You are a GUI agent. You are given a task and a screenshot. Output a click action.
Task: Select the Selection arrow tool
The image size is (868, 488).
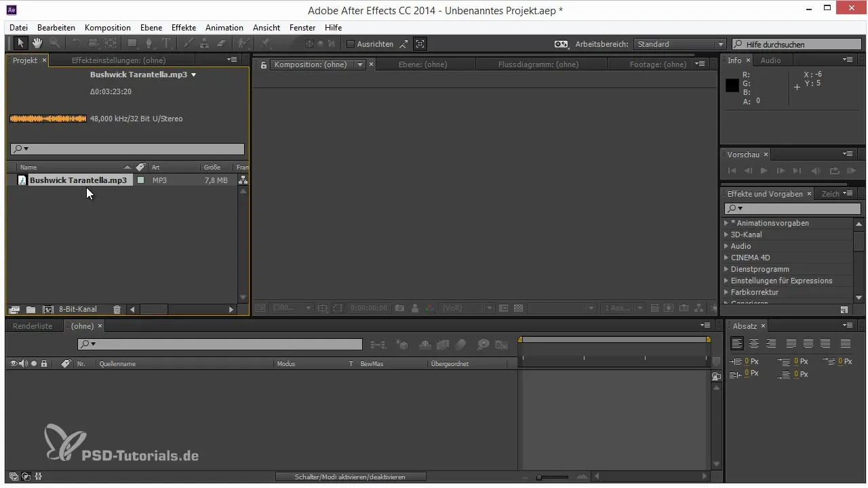(20, 43)
